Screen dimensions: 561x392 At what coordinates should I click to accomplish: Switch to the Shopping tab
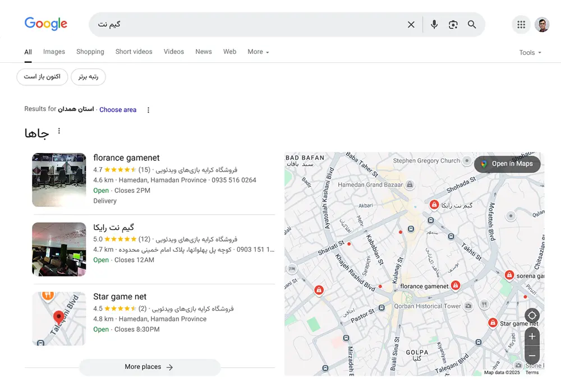[x=90, y=52]
